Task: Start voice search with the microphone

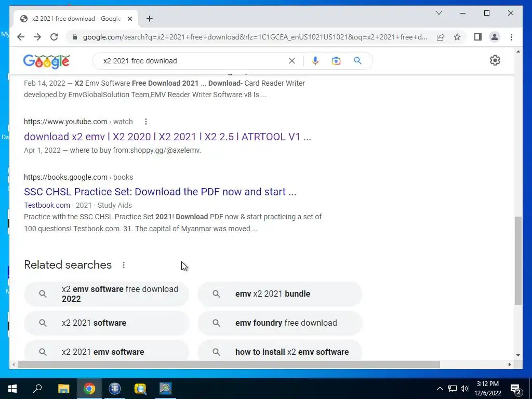Action: (315, 61)
